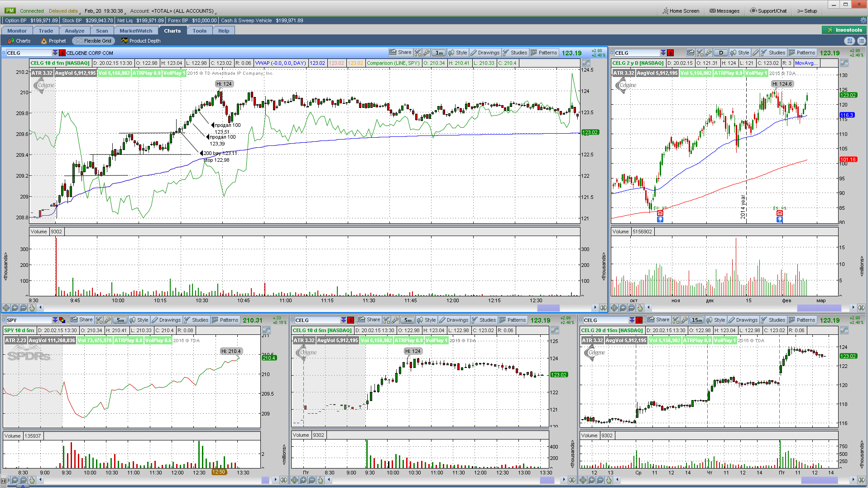
Task: Expand symbol dropdown arrow on main CELG 1m chart
Action: (55, 53)
